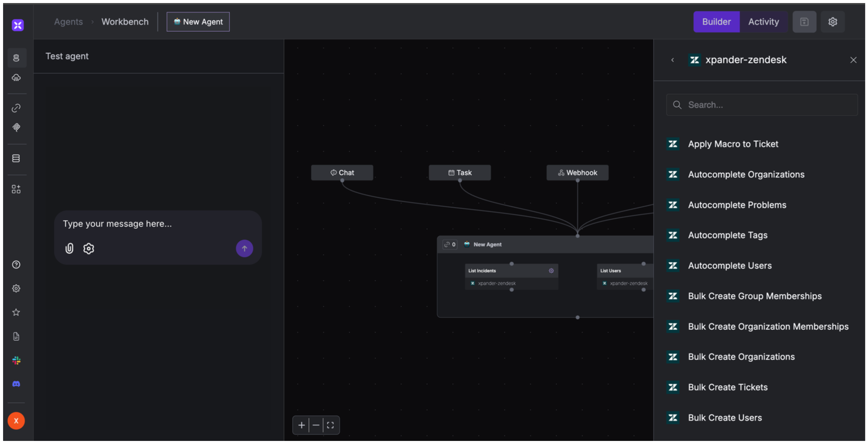
Task: Open agent settings gear in the top right
Action: point(832,22)
